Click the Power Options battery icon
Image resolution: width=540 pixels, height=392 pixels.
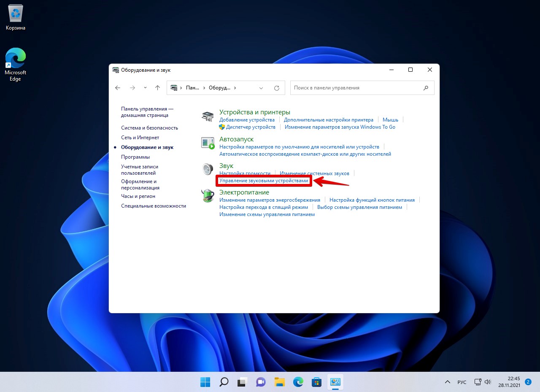[x=208, y=195]
